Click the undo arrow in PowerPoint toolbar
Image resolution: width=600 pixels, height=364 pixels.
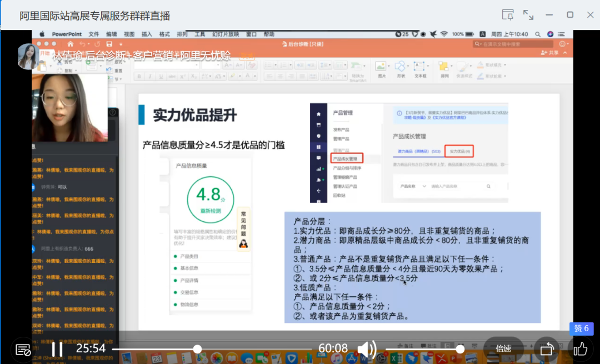(82, 44)
